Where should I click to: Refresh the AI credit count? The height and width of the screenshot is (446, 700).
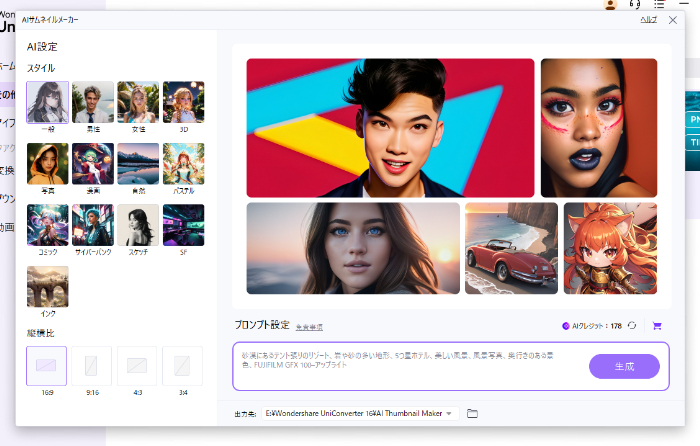pyautogui.click(x=632, y=325)
